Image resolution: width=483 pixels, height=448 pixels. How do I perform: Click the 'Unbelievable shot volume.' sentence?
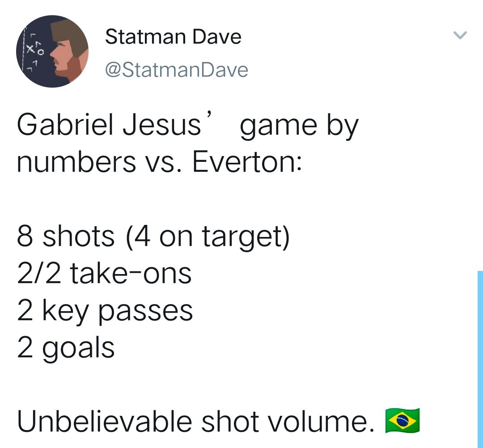(196, 421)
